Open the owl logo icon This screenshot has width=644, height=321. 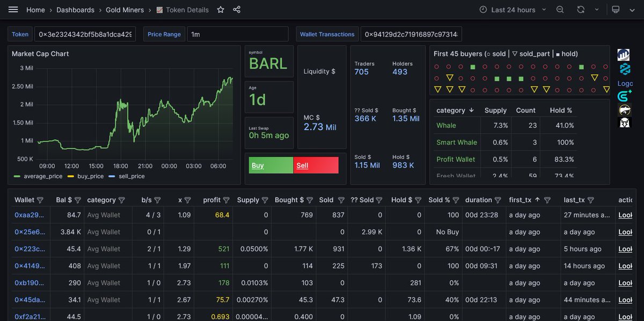tap(624, 123)
